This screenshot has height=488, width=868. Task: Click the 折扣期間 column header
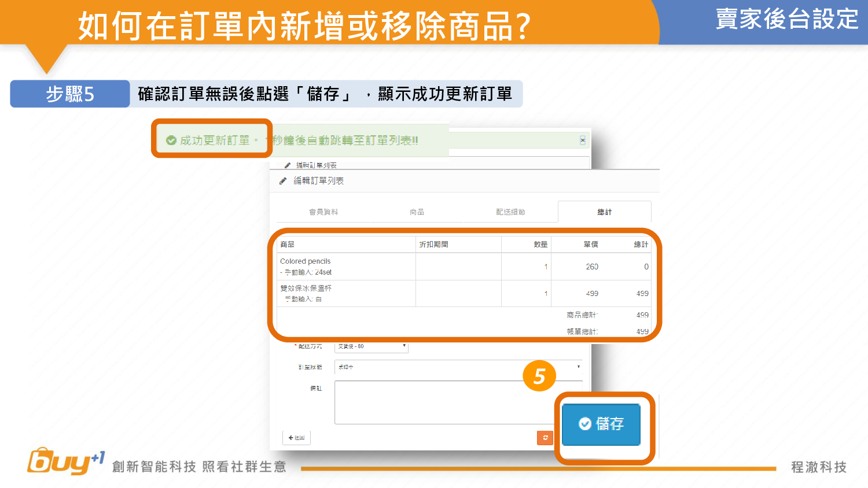434,245
